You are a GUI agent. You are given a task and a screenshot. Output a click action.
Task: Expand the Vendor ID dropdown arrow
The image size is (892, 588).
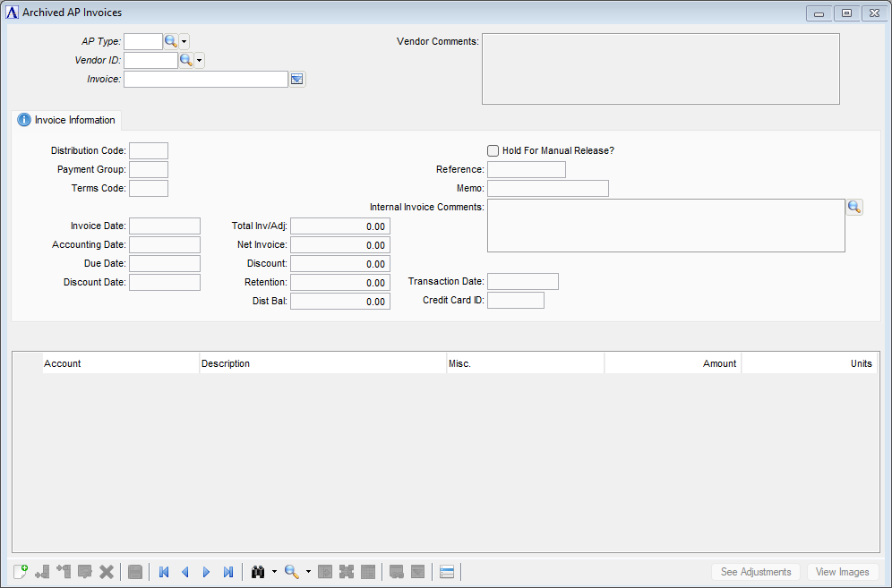200,60
